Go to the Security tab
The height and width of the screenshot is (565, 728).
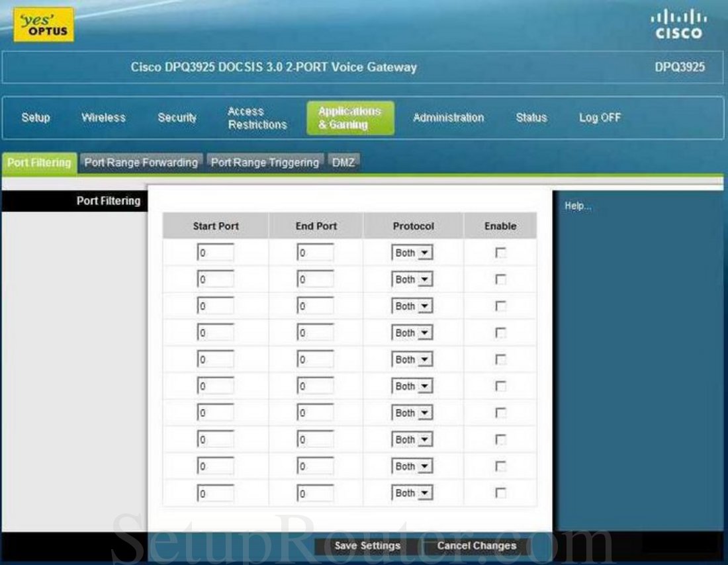pos(177,118)
